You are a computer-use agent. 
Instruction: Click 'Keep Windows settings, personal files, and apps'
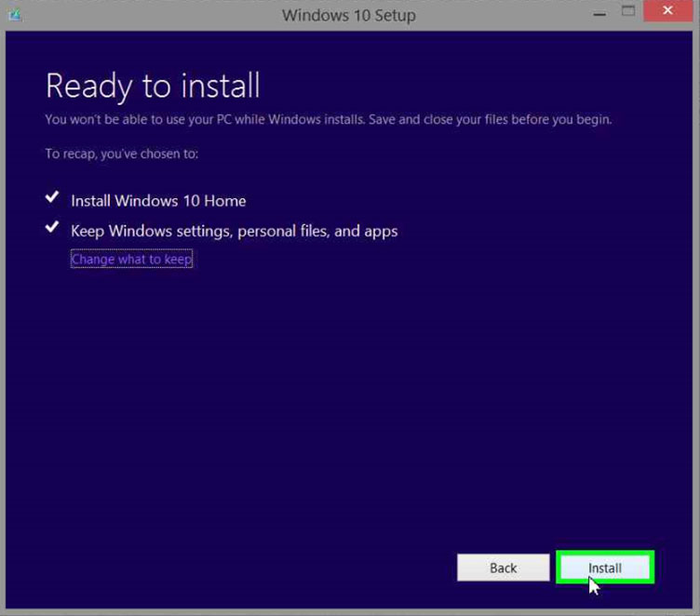pyautogui.click(x=235, y=231)
